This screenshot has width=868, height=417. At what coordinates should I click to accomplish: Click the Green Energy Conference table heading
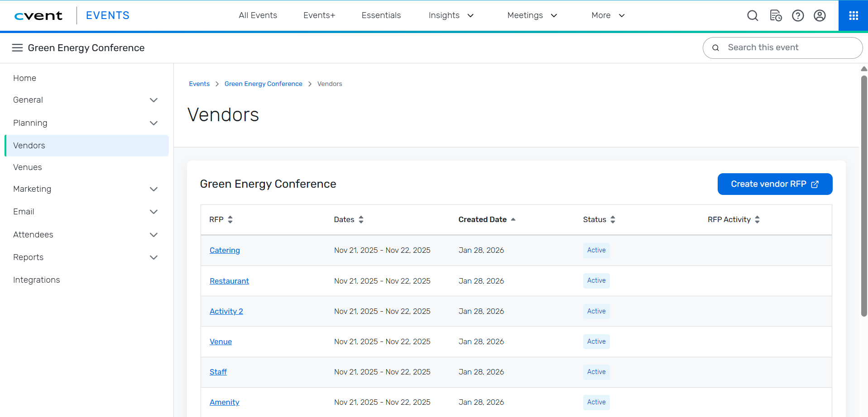point(268,184)
